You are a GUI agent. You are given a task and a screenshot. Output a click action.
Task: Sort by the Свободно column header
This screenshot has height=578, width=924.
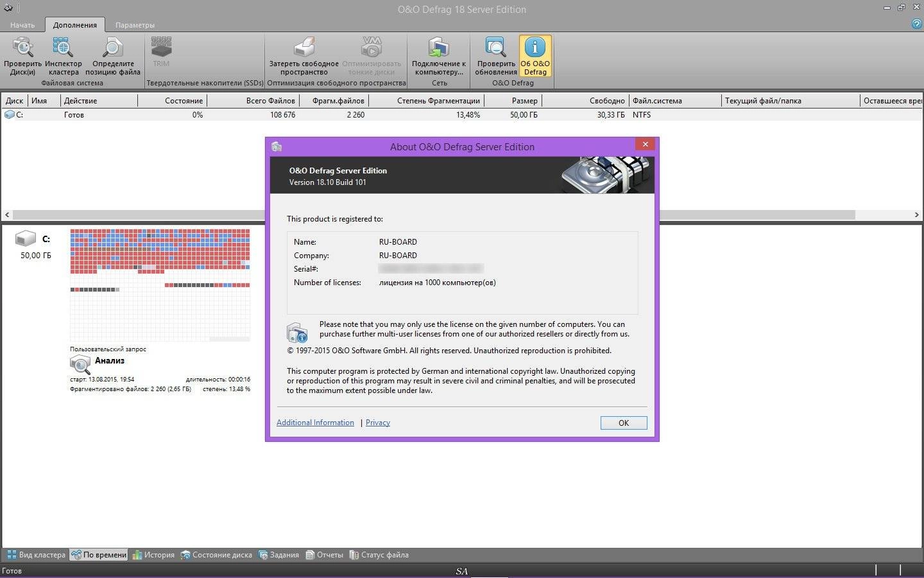pyautogui.click(x=585, y=101)
